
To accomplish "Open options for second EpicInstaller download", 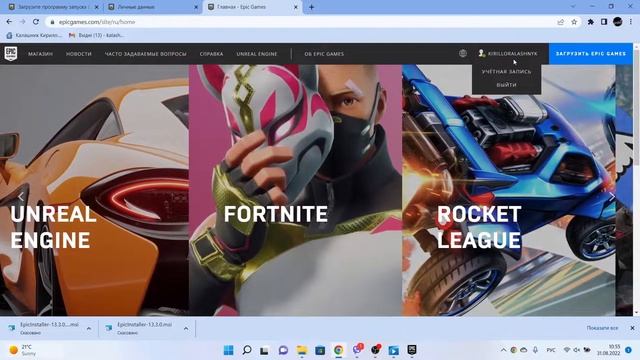I will coord(186,329).
